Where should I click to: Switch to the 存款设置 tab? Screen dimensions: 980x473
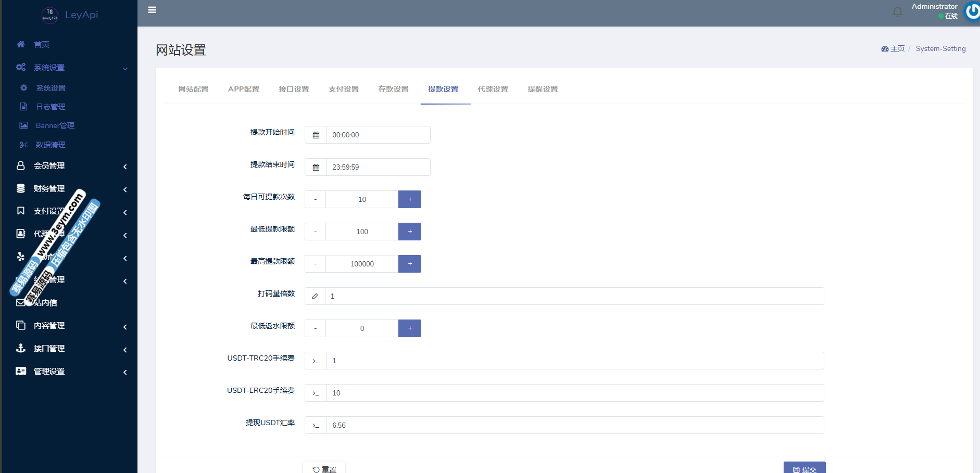[x=393, y=89]
